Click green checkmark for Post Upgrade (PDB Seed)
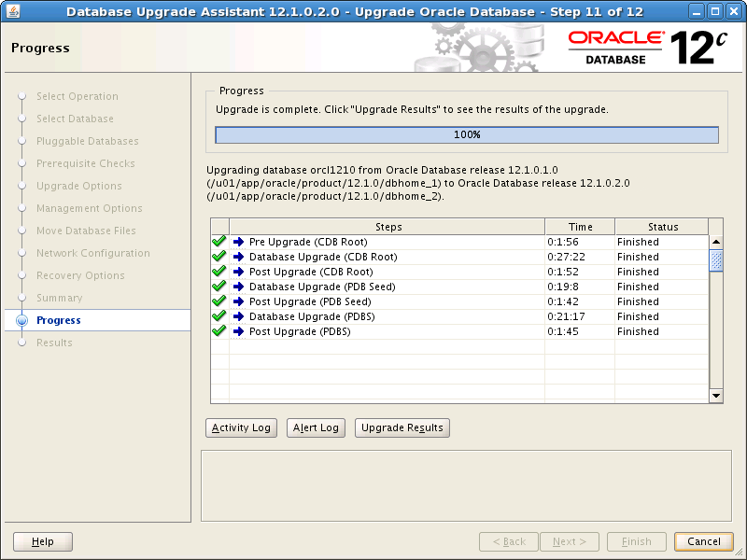The image size is (747, 560). (219, 301)
